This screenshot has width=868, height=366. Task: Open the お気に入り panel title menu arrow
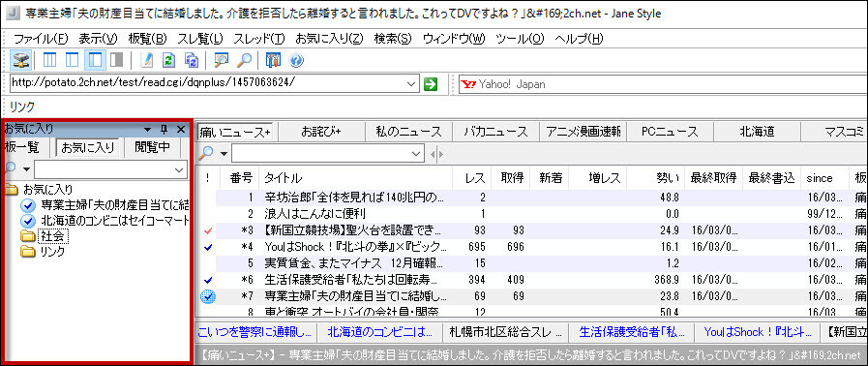147,130
